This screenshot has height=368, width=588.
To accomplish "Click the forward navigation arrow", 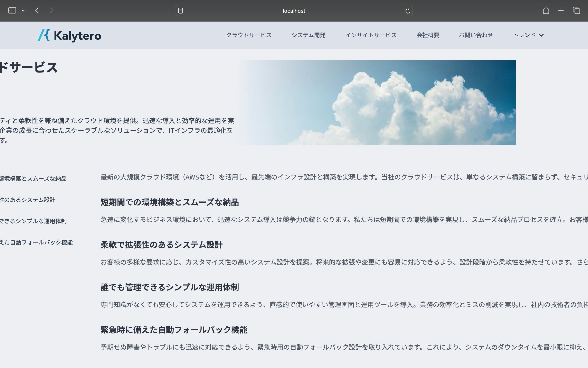I will (51, 10).
